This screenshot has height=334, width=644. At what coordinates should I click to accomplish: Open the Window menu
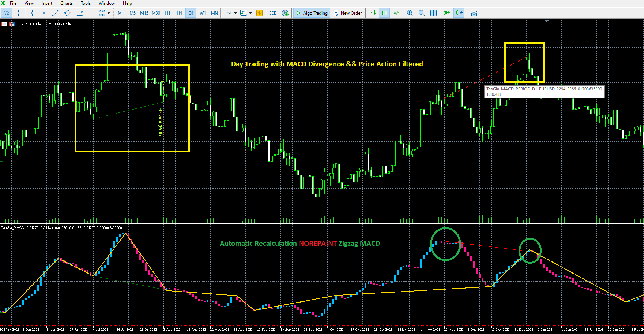(x=107, y=3)
